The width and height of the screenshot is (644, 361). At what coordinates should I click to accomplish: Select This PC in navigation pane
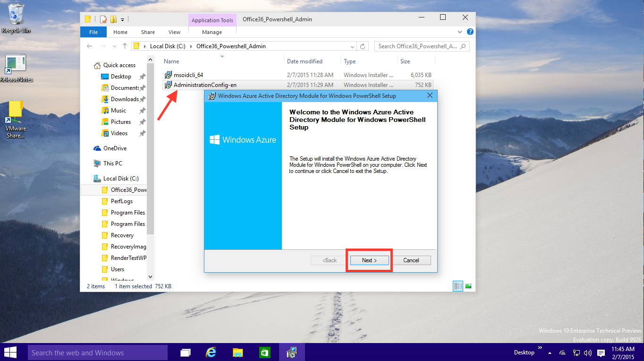click(x=112, y=163)
